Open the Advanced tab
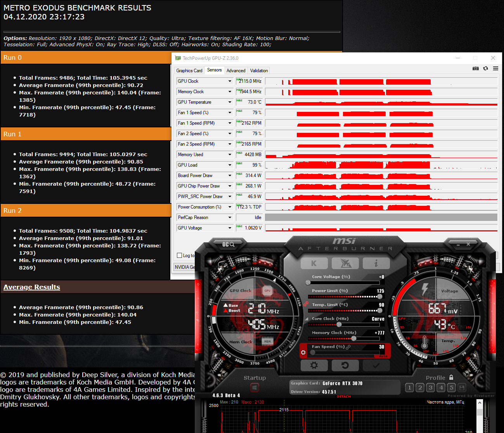The width and height of the screenshot is (504, 433). [236, 71]
